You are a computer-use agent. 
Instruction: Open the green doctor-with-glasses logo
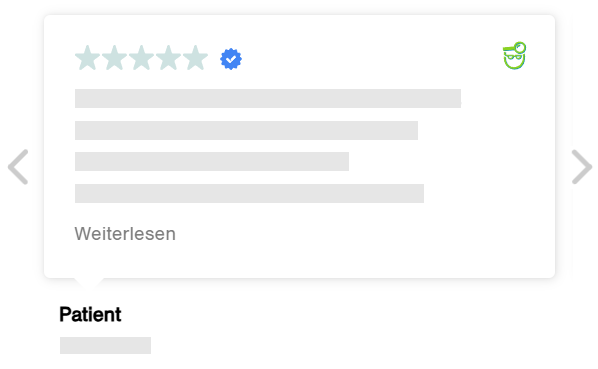(514, 56)
